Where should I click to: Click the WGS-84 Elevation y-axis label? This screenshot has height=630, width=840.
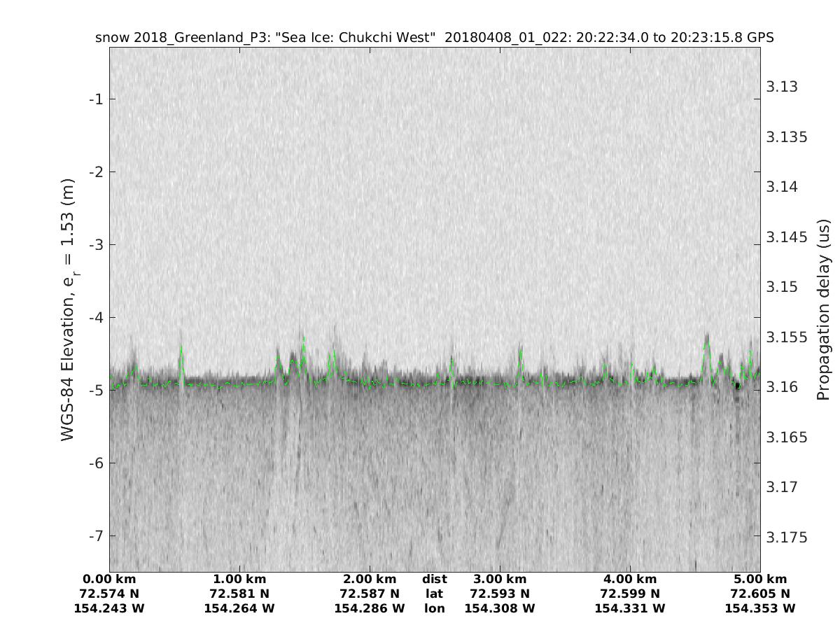[x=68, y=308]
